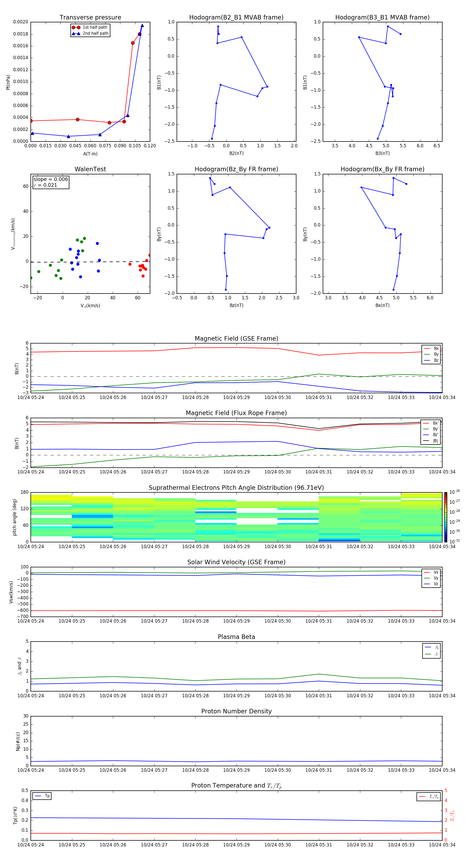This screenshot has height=868, width=473.
Task: Click the "Pt(nPa)" y-axis label
Action: tap(8, 82)
